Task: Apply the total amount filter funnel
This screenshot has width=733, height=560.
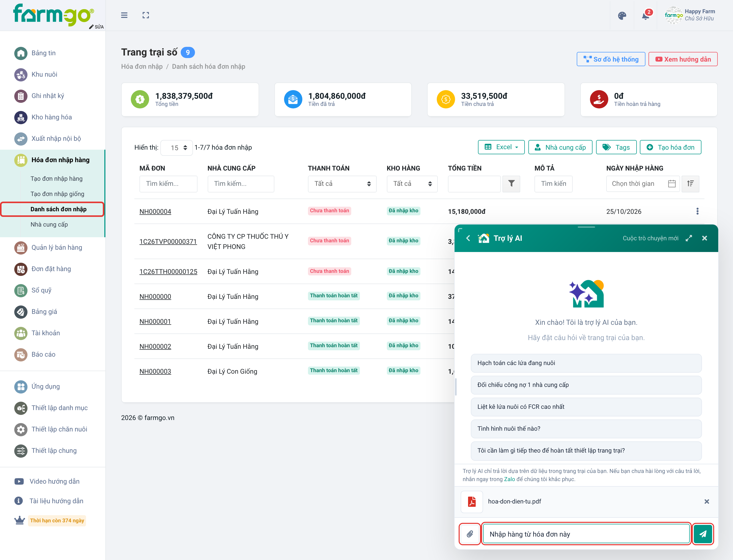Action: tap(511, 184)
